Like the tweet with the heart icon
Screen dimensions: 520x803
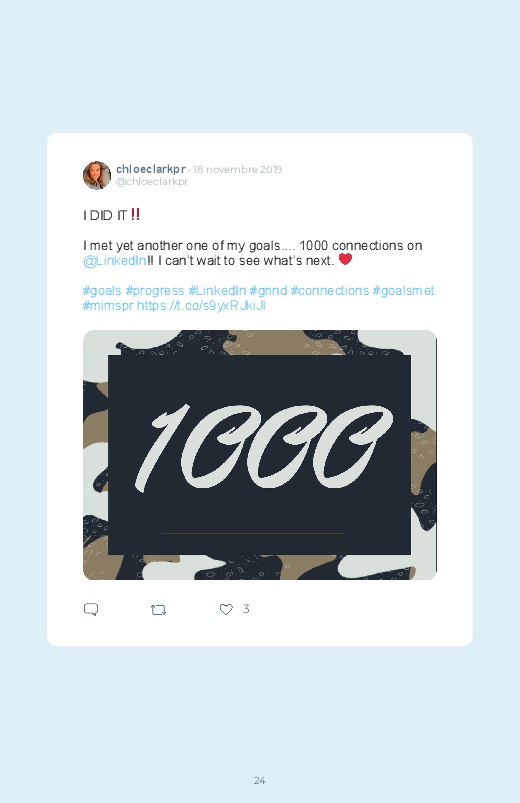(x=226, y=609)
